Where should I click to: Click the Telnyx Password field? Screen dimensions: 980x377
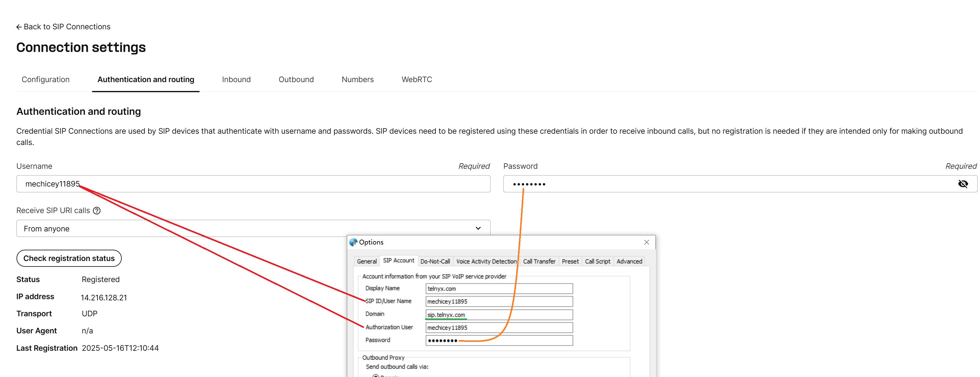(740, 184)
